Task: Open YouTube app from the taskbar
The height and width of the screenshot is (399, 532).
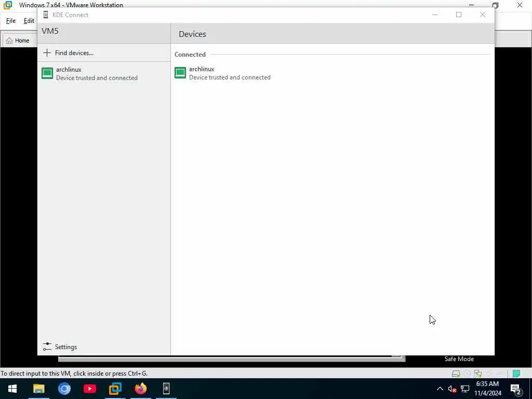Action: [89, 389]
